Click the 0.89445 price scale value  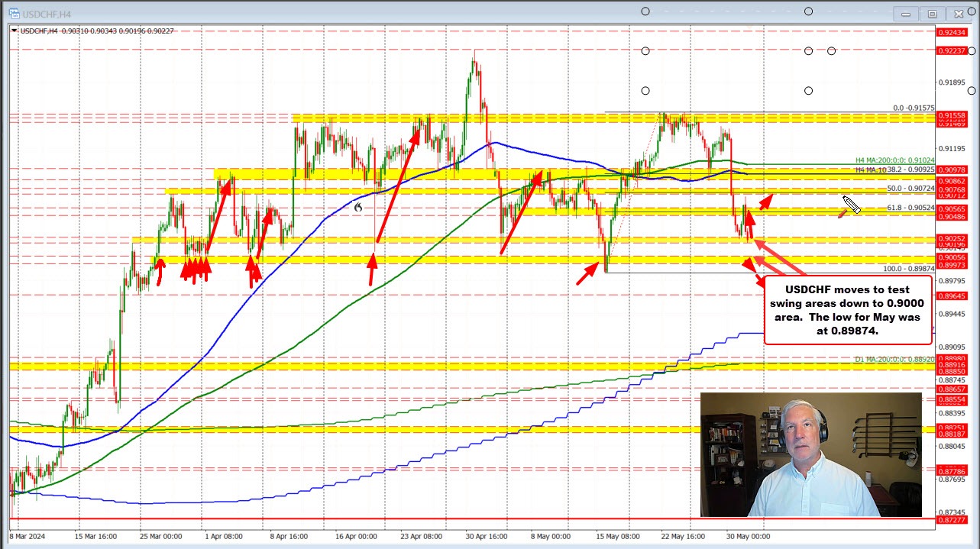coord(952,314)
